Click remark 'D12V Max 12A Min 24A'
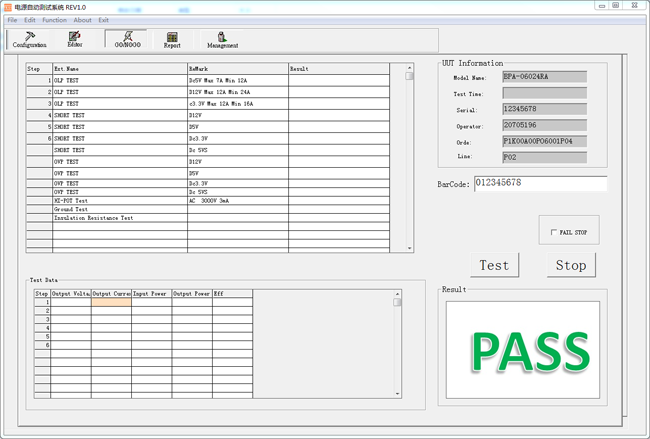 (219, 92)
